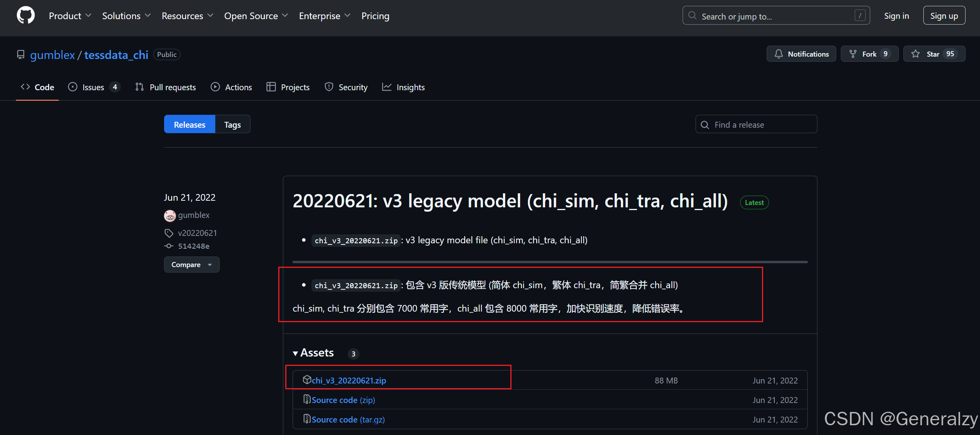Click the Fork repository icon
Viewport: 980px width, 435px height.
click(x=853, y=54)
